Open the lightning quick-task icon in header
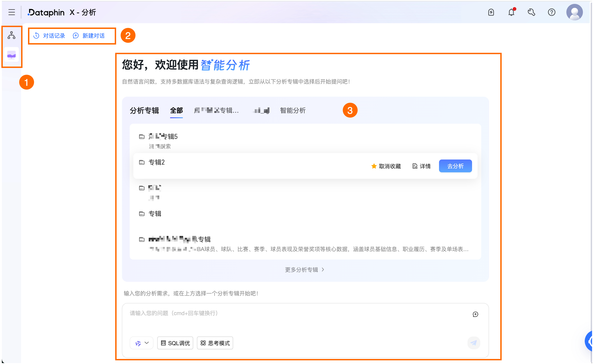593x364 pixels. pyautogui.click(x=491, y=12)
